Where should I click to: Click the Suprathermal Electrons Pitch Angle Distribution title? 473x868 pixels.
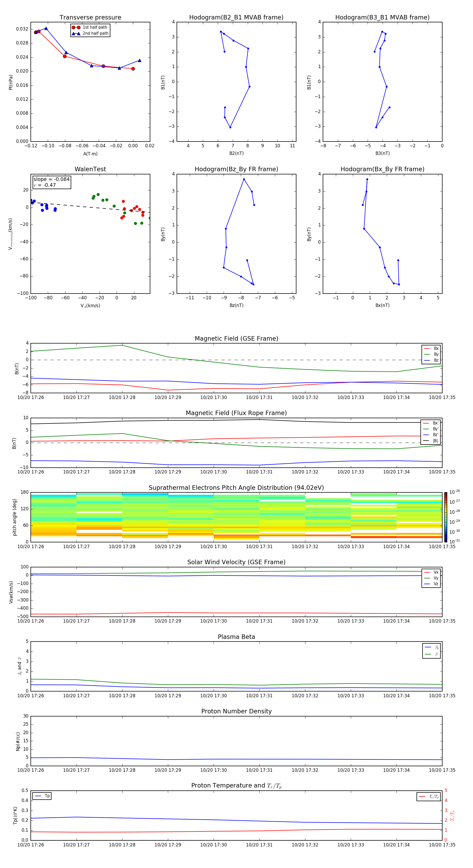pos(236,488)
